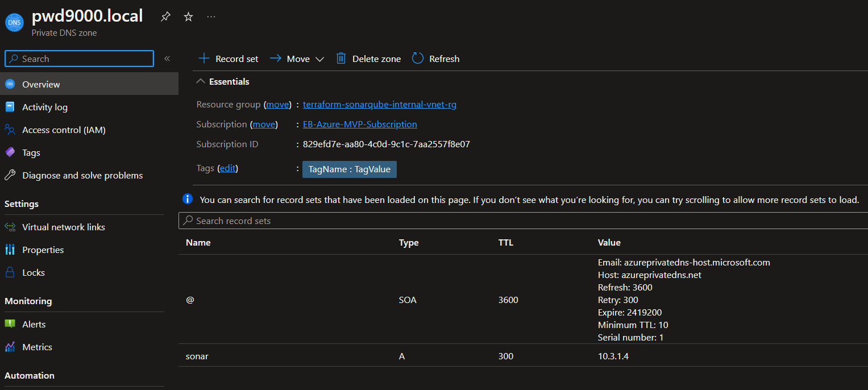
Task: Click the Overview DNS icon in sidebar
Action: 10,84
